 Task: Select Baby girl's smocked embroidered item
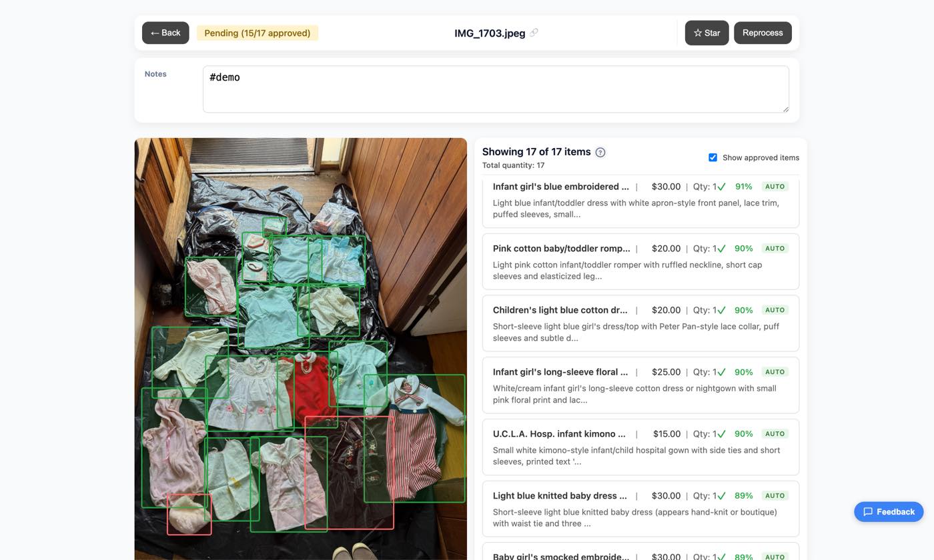click(x=640, y=552)
